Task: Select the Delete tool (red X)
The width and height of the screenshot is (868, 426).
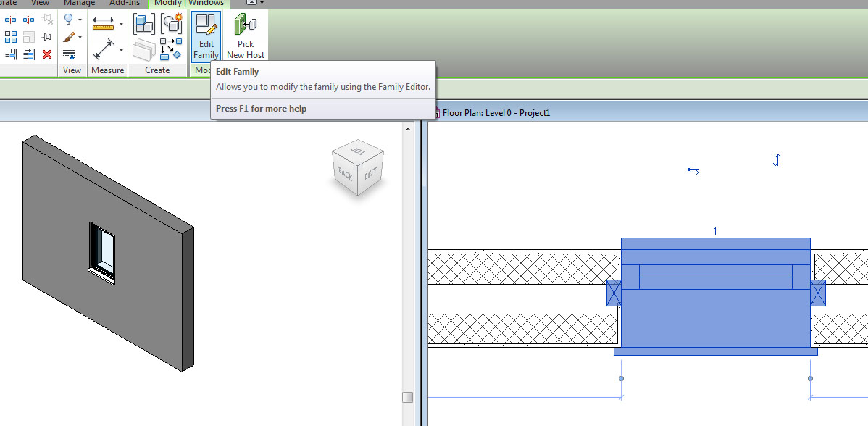Action: click(49, 54)
